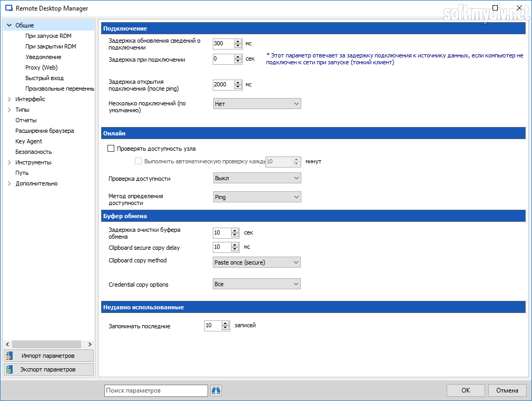Screen dimensions: 532x401
Task: Select the Путь tree item
Action: click(22, 173)
